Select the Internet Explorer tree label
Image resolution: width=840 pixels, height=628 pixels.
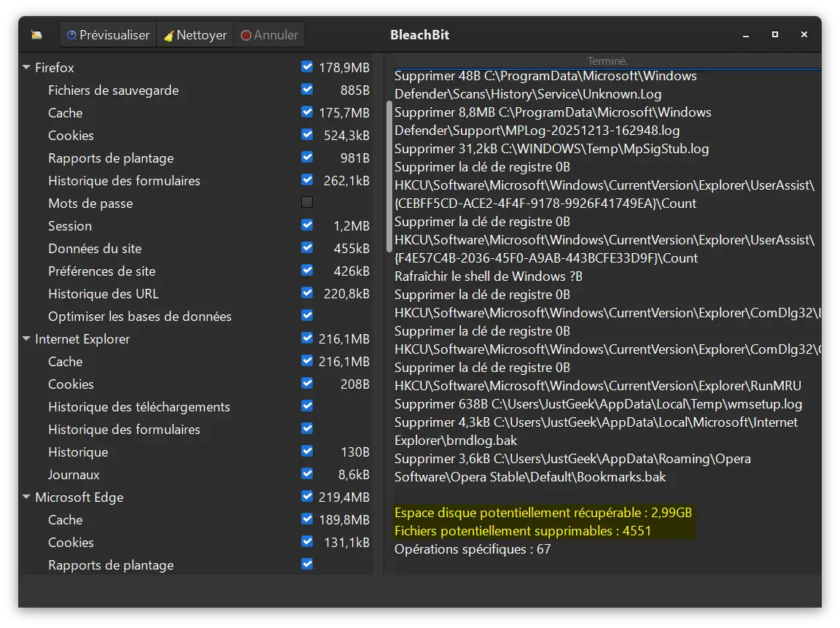click(82, 338)
